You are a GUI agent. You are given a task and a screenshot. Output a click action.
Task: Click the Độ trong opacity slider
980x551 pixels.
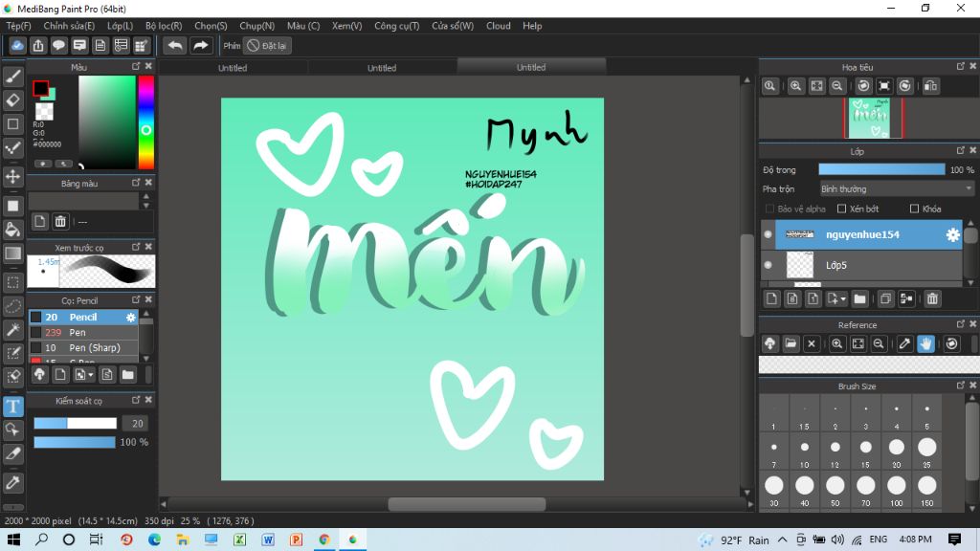(881, 169)
